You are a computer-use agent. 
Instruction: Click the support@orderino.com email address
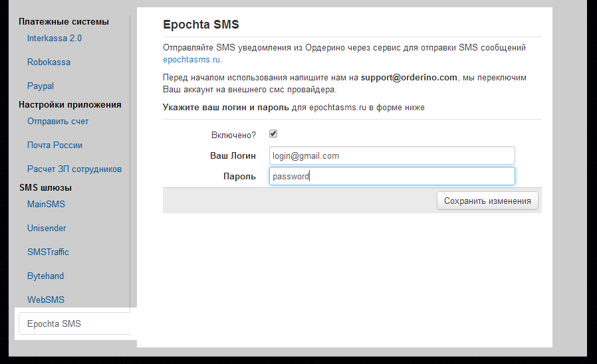[x=409, y=77]
